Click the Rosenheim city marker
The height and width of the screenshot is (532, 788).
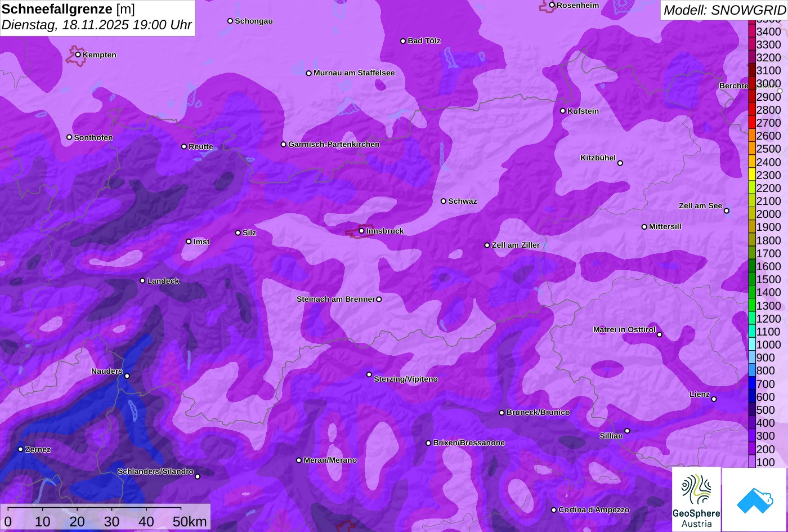coord(552,5)
